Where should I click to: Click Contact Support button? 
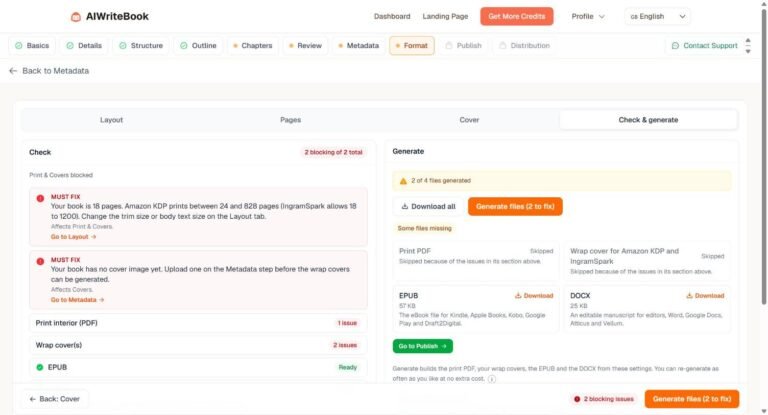(704, 46)
